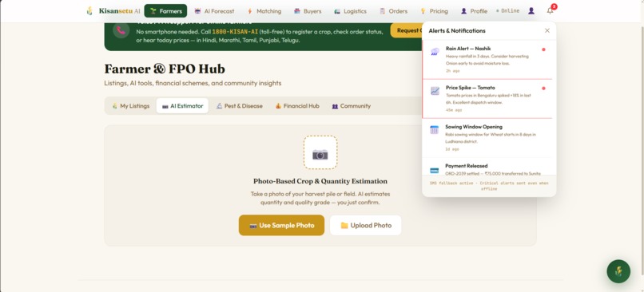This screenshot has width=644, height=292.
Task: Open the AI Forecast nav item
Action: (x=214, y=11)
